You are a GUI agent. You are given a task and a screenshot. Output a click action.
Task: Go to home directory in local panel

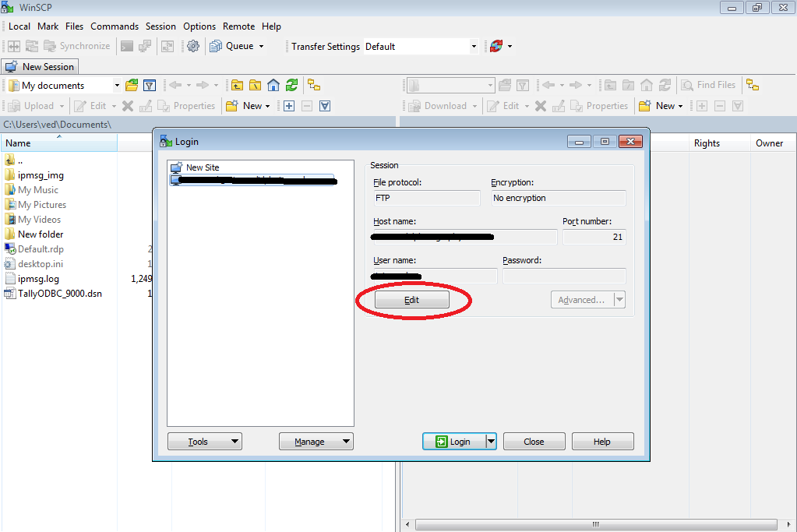[273, 86]
